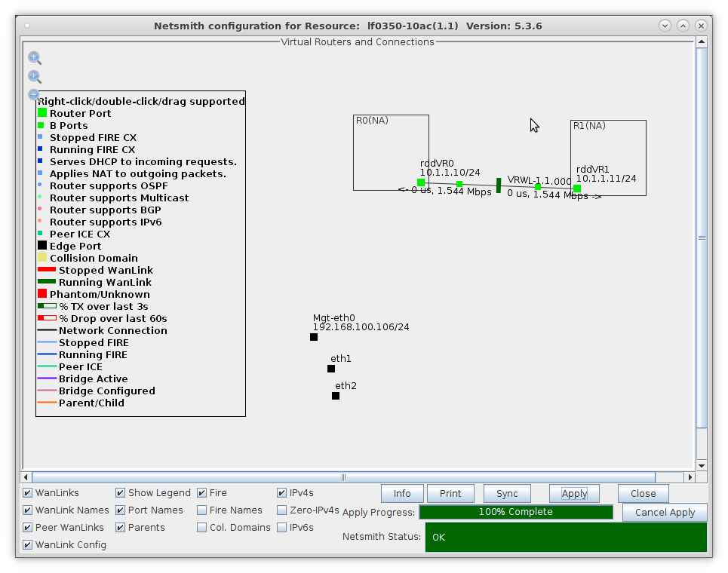Click the Apply button
Viewport: 728px width, 573px height.
[x=574, y=494]
